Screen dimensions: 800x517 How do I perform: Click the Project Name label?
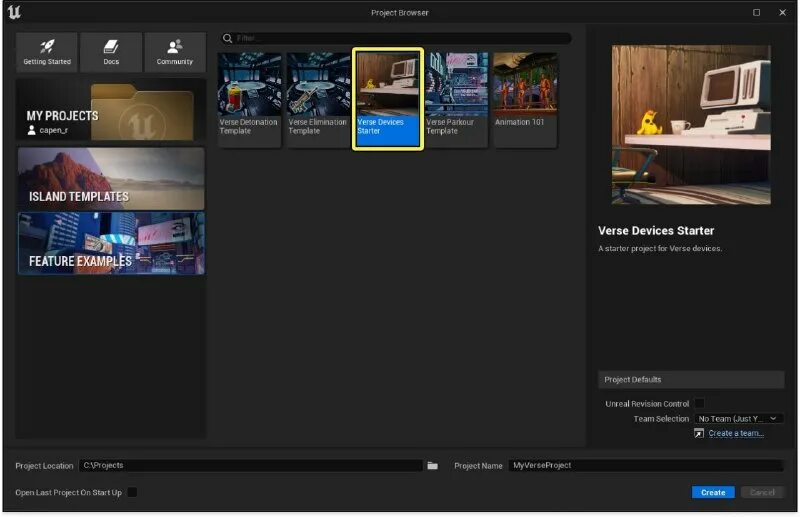coord(478,466)
